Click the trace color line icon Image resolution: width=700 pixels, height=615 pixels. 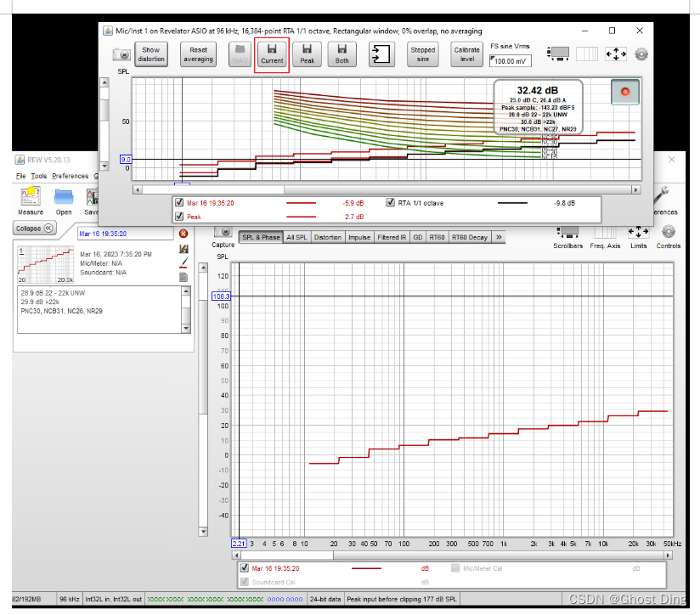183,263
